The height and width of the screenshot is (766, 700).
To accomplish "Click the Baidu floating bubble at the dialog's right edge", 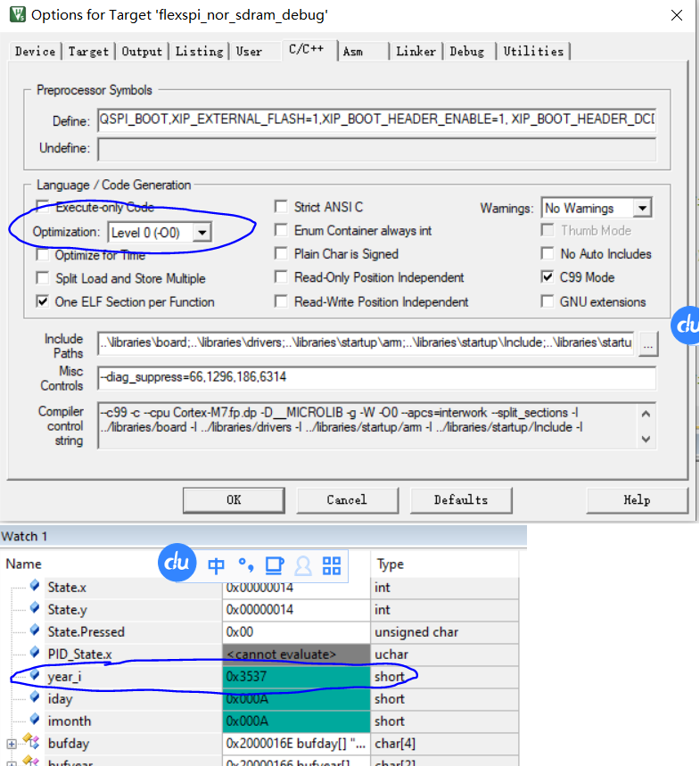I will point(686,325).
